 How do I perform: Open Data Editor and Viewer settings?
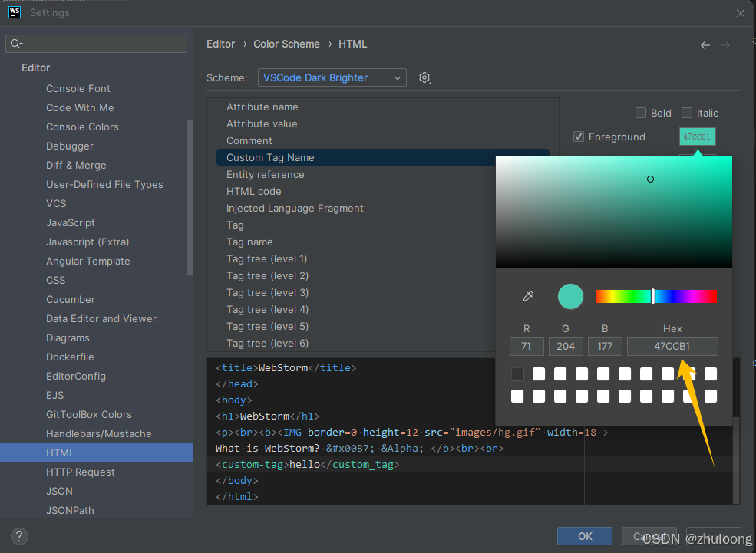pyautogui.click(x=101, y=318)
